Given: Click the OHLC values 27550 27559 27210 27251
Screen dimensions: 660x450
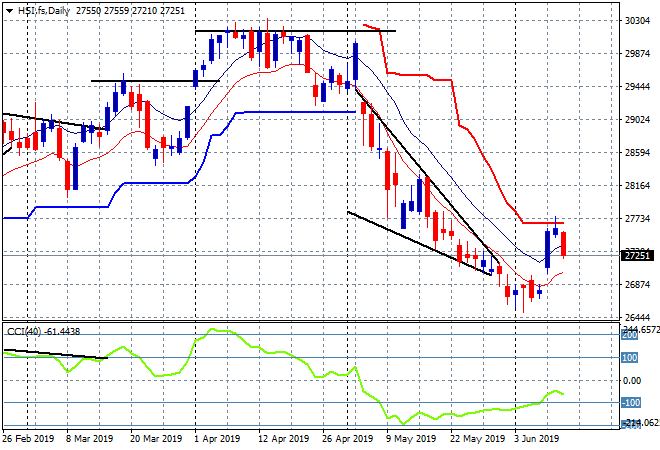Looking at the screenshot, I should pyautogui.click(x=130, y=11).
